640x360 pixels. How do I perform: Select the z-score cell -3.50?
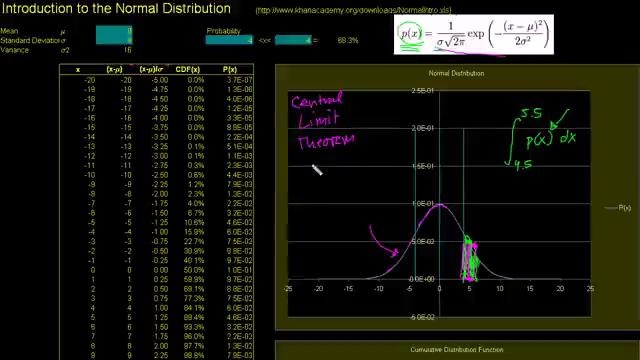point(160,137)
